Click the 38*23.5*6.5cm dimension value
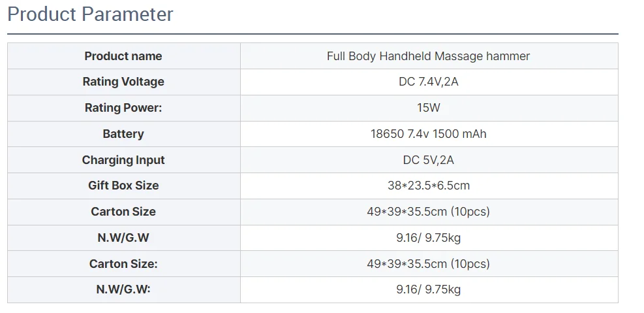The height and width of the screenshot is (313, 644). click(429, 186)
